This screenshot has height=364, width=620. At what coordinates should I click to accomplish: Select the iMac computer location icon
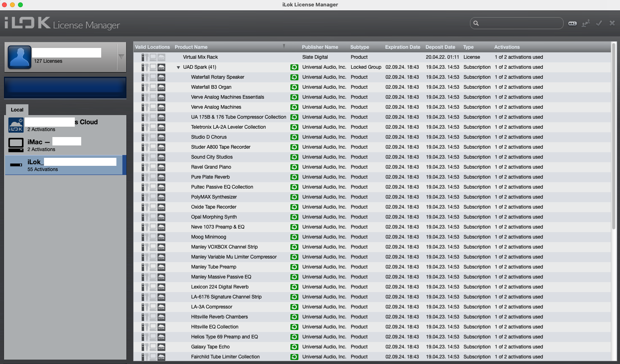click(16, 145)
